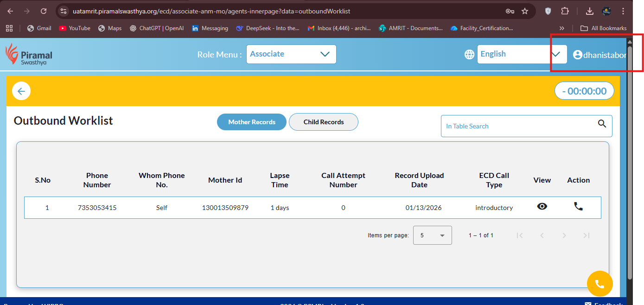The width and height of the screenshot is (644, 305).
Task: Click the page vertical scrollbar
Action: pos(629,162)
